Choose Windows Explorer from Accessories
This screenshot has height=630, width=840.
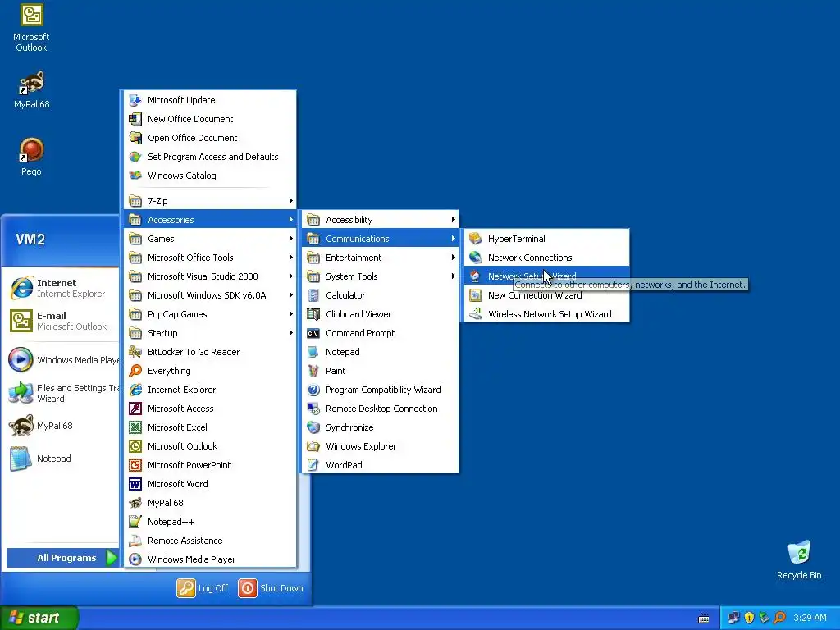381,446
